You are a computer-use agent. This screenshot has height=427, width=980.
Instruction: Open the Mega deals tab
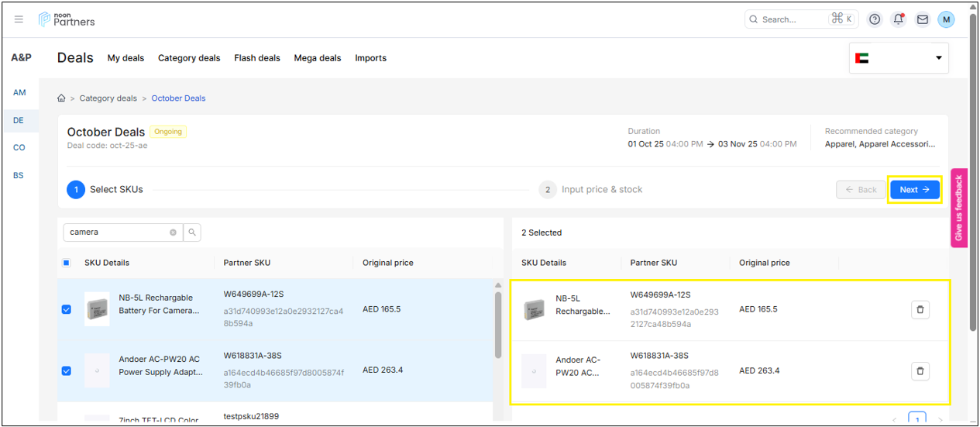click(x=318, y=58)
